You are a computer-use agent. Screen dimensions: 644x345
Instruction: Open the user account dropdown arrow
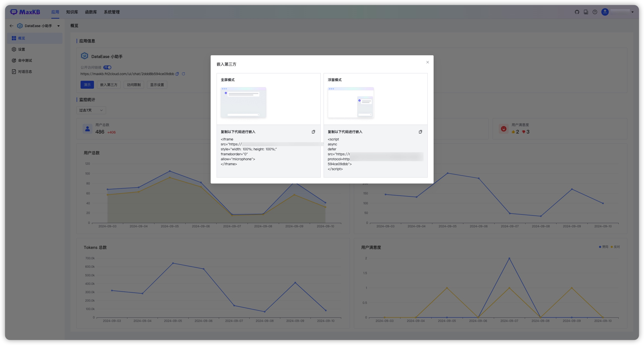tap(632, 12)
